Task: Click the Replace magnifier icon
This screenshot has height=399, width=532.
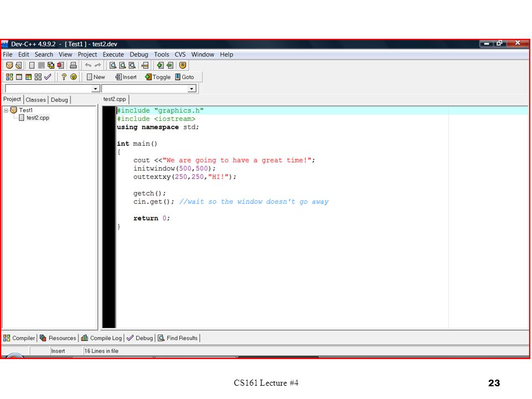Action: pos(122,65)
